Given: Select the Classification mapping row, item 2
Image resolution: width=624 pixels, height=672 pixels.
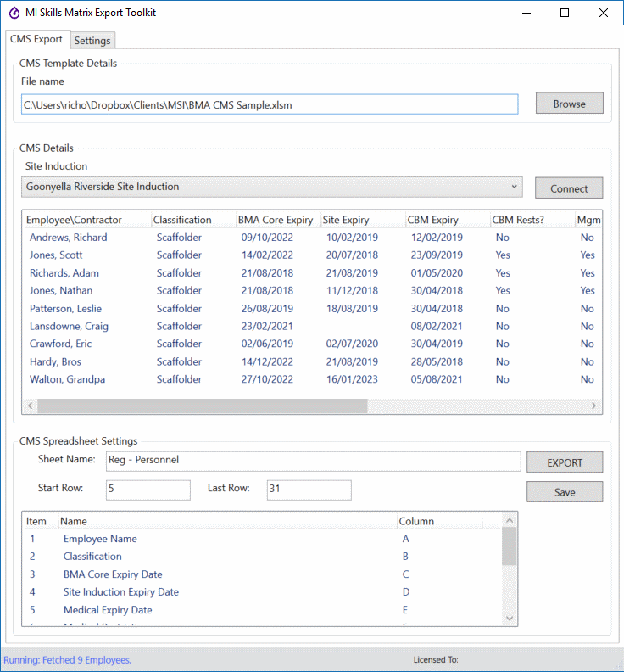Looking at the screenshot, I should click(261, 557).
